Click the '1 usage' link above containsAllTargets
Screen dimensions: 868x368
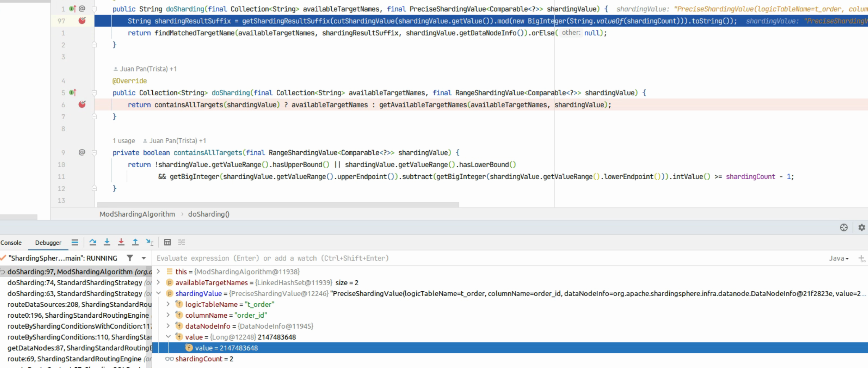point(123,140)
